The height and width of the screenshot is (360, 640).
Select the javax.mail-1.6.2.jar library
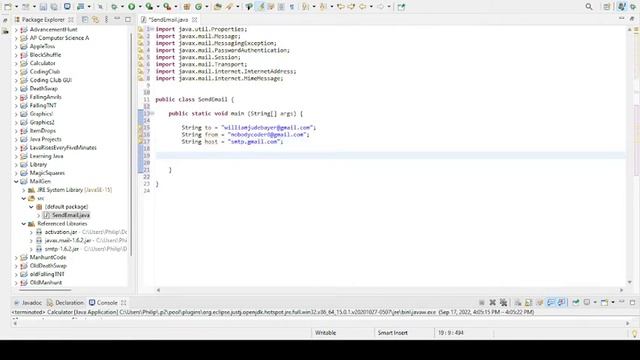pyautogui.click(x=68, y=240)
